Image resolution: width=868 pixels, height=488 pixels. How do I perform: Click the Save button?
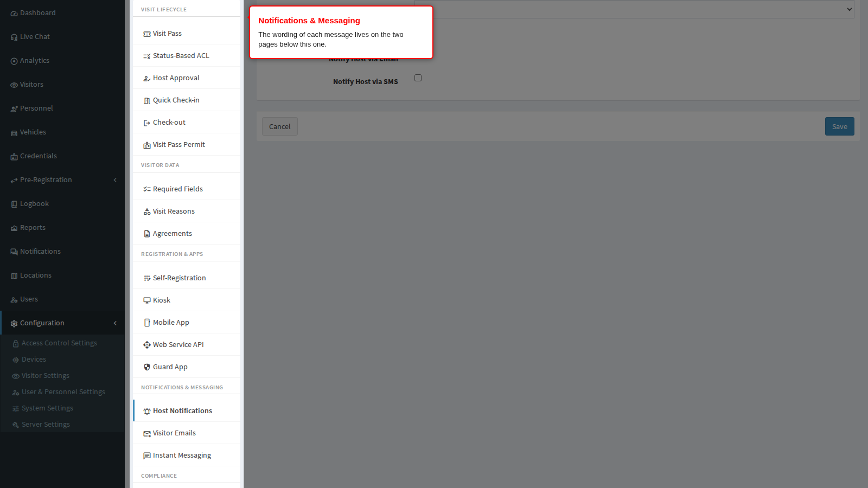840,126
